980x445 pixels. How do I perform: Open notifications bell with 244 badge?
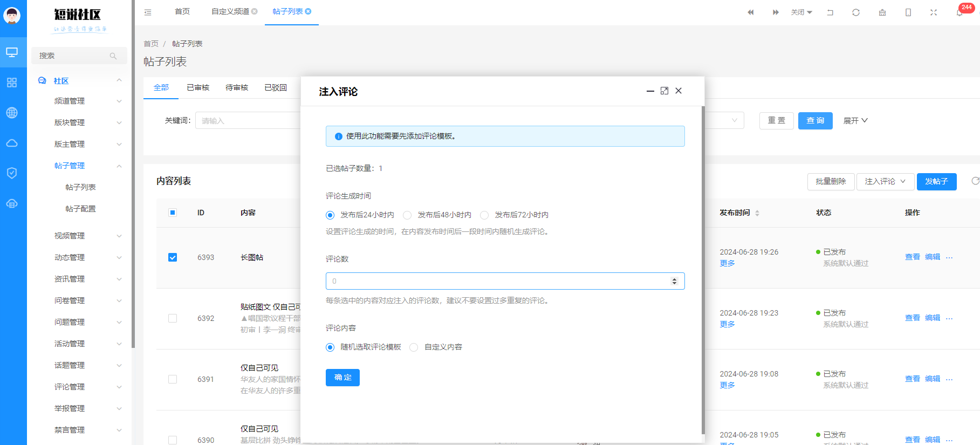(x=960, y=12)
